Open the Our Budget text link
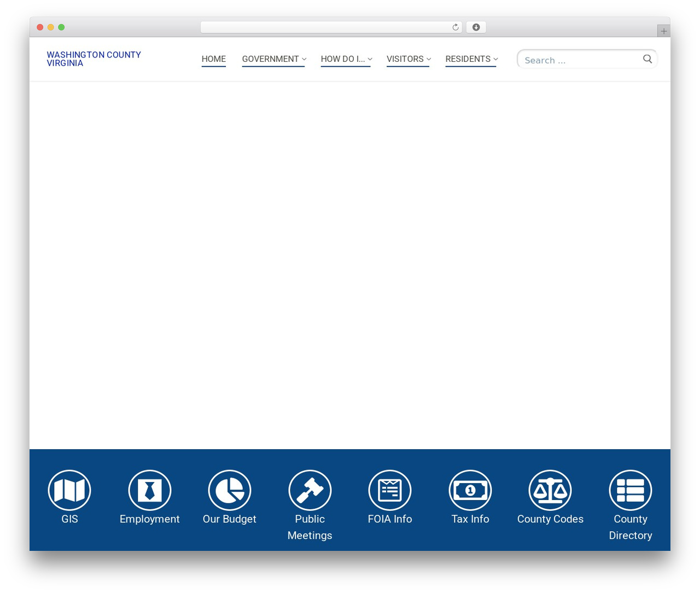The width and height of the screenshot is (700, 593). pyautogui.click(x=230, y=519)
